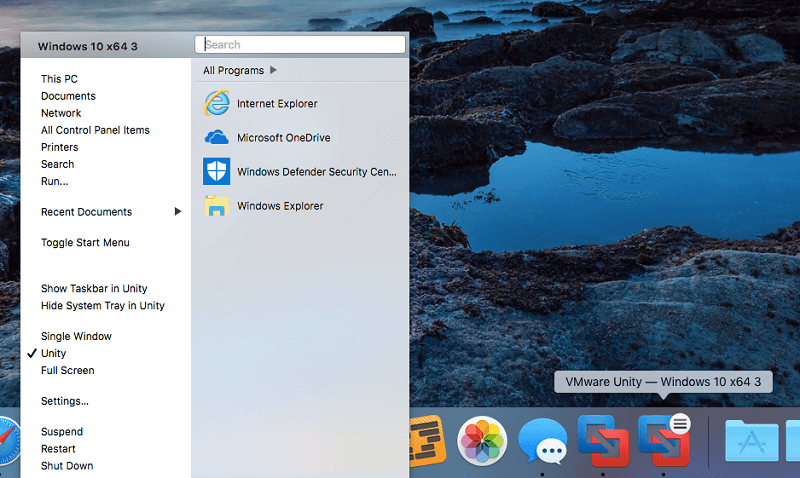Image resolution: width=800 pixels, height=478 pixels.
Task: Open the Photos app in the Dock
Action: point(482,441)
